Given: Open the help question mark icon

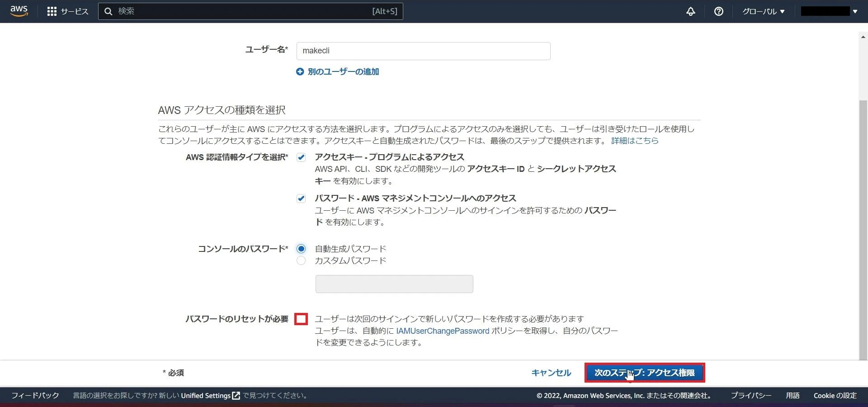Looking at the screenshot, I should tap(718, 11).
